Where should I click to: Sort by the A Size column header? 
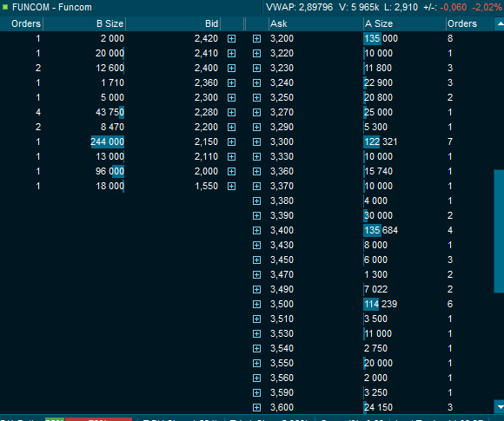(x=404, y=23)
